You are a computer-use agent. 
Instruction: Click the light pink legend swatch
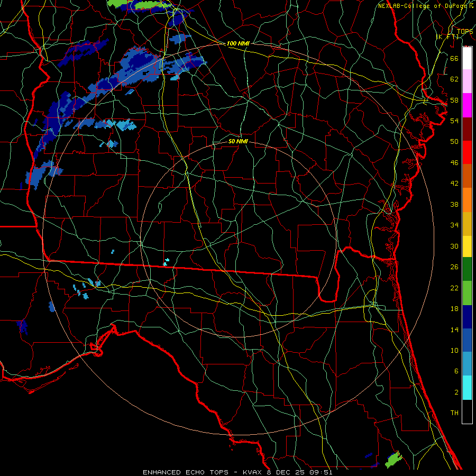point(467,81)
